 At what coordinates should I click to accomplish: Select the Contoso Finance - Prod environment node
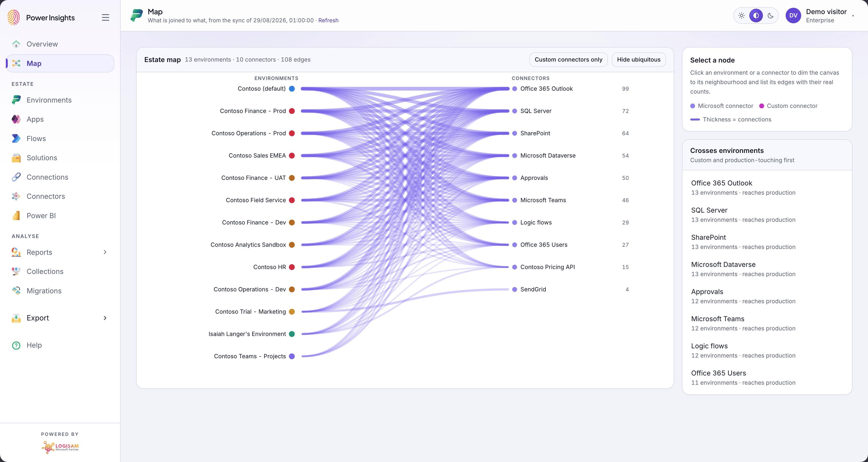coord(292,111)
